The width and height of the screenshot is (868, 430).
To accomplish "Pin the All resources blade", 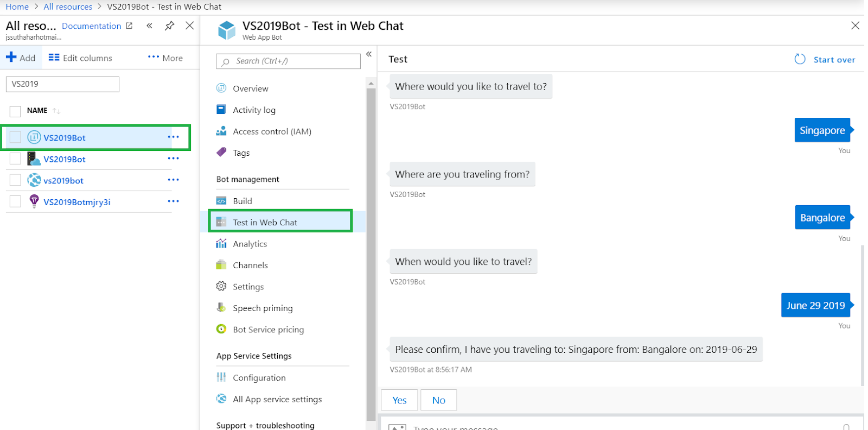I will click(170, 26).
